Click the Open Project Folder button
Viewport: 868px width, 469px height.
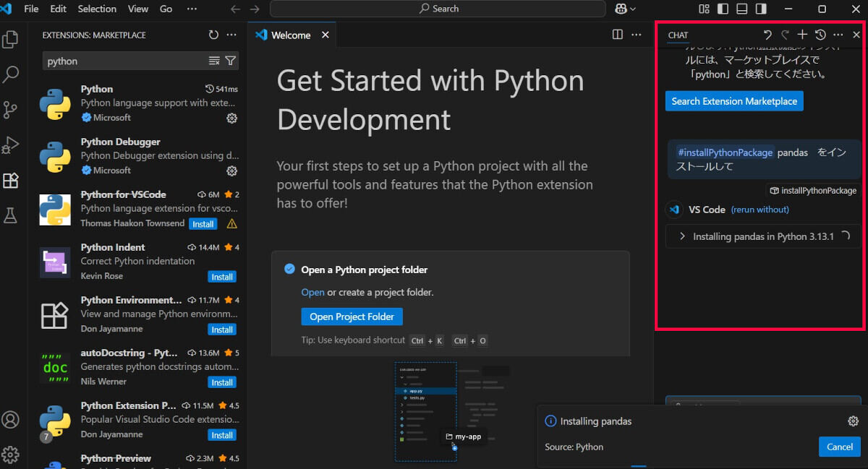(352, 317)
